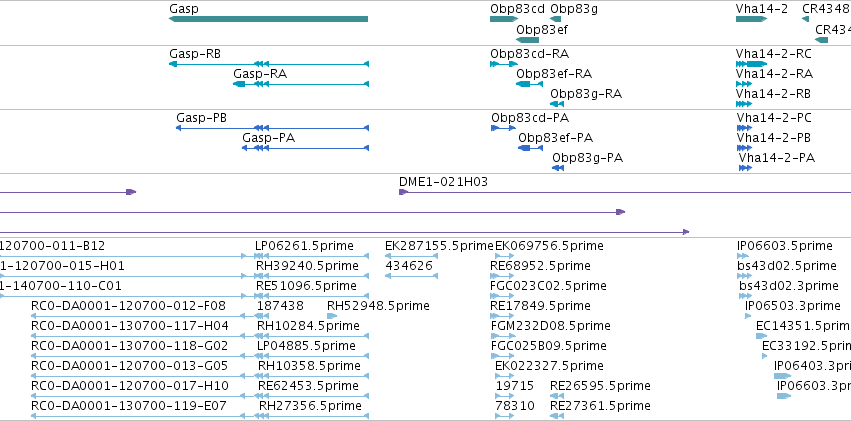Click the Vha14-2-RA transcript label
Image resolution: width=851 pixels, height=421 pixels.
point(774,74)
